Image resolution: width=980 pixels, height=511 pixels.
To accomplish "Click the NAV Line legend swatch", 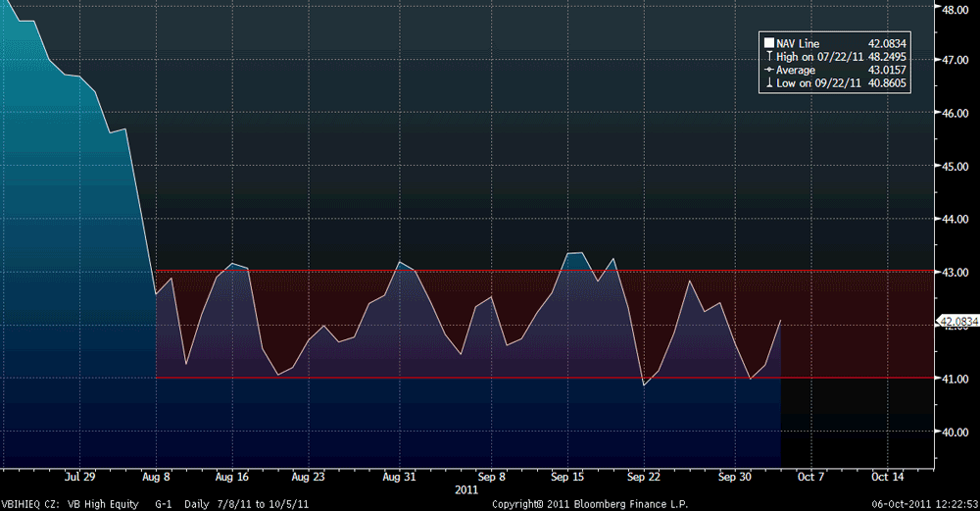I will (x=768, y=43).
